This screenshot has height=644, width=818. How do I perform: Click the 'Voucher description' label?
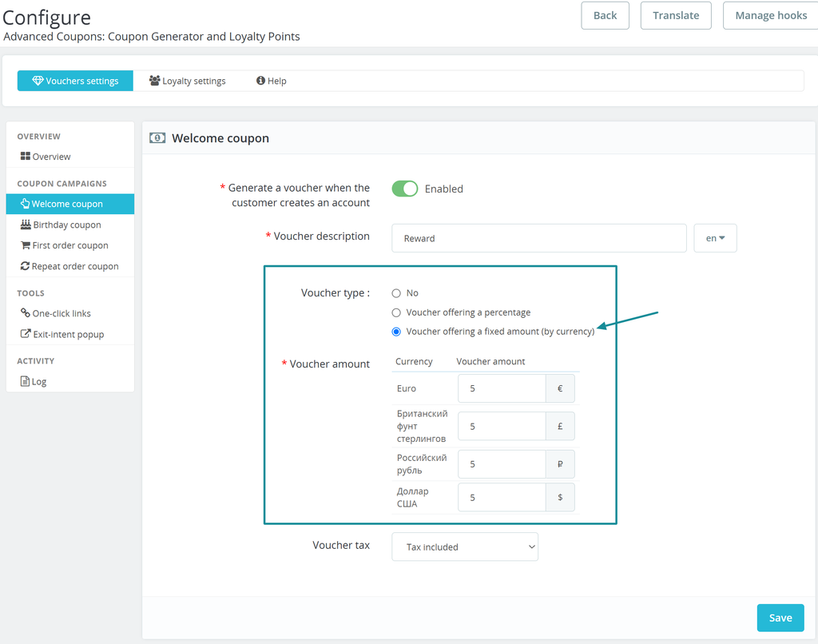point(321,237)
